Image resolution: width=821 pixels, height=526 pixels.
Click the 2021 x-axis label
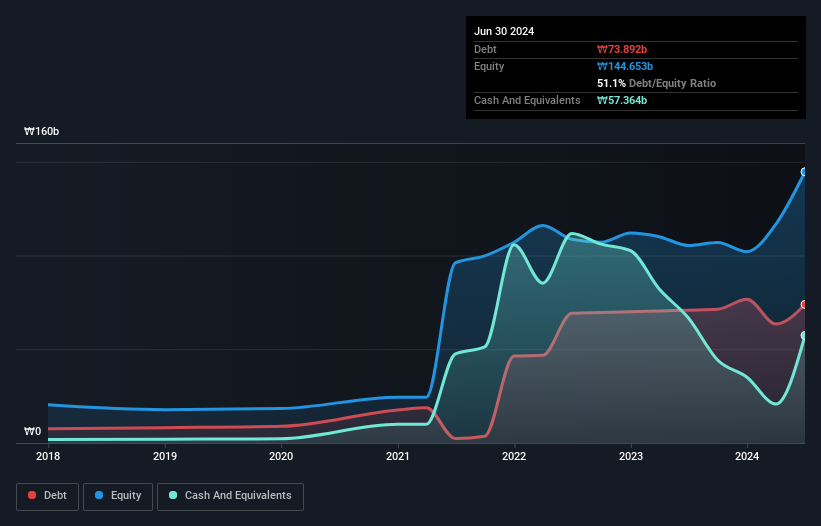398,456
